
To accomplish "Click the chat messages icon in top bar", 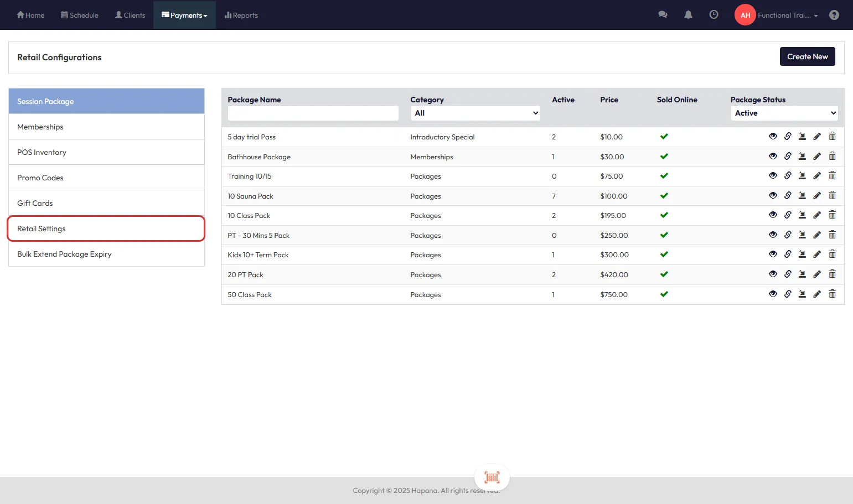I will tap(662, 15).
